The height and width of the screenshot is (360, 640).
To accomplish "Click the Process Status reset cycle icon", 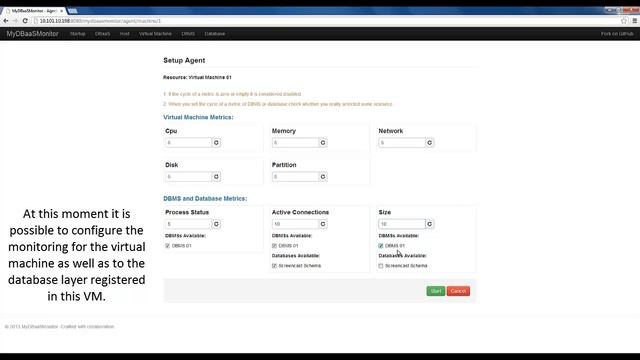I will tap(216, 224).
